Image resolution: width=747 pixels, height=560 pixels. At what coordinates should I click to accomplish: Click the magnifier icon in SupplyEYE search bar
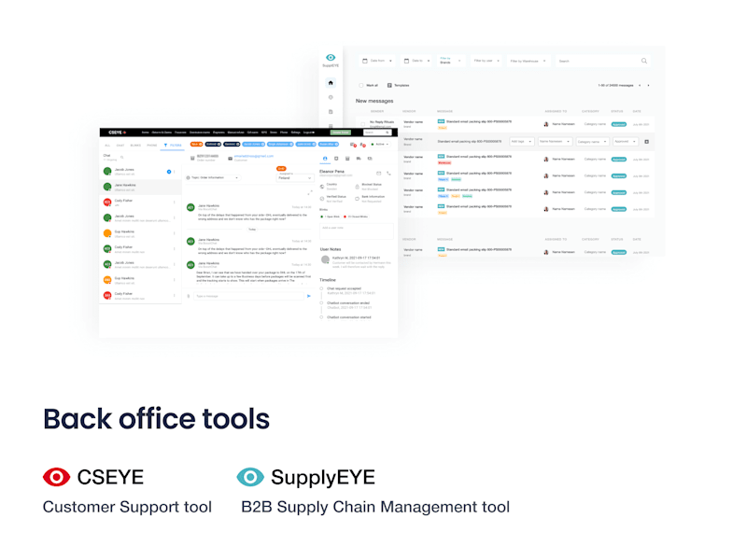(644, 61)
